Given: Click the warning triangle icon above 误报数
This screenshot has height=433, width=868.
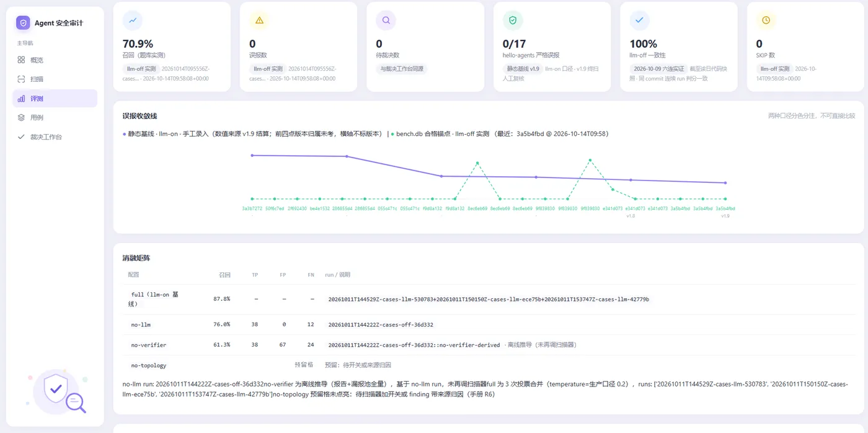Looking at the screenshot, I should click(x=259, y=20).
